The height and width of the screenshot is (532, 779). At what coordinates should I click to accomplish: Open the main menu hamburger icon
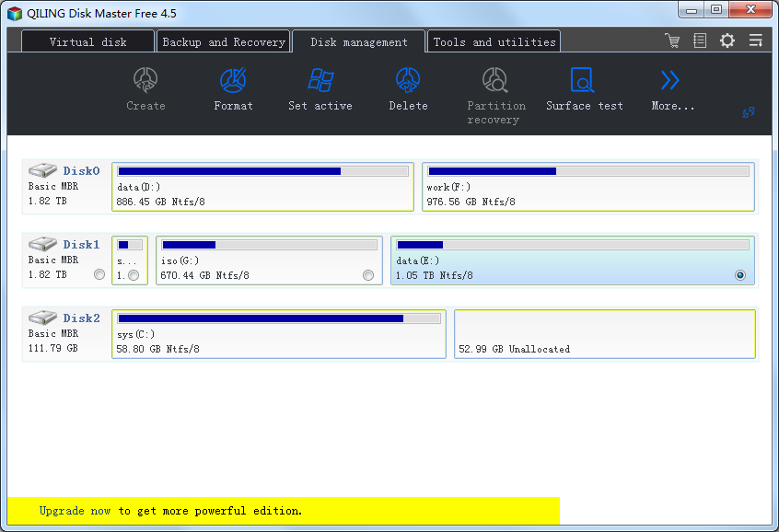[756, 40]
